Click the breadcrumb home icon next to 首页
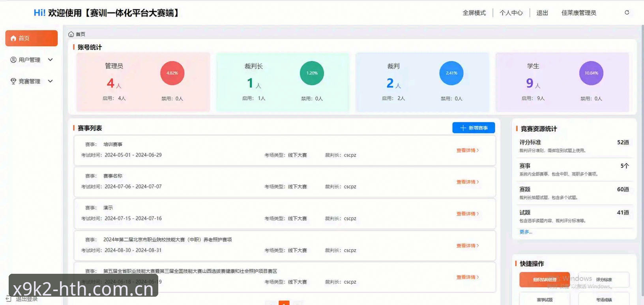644x305 pixels. (71, 34)
